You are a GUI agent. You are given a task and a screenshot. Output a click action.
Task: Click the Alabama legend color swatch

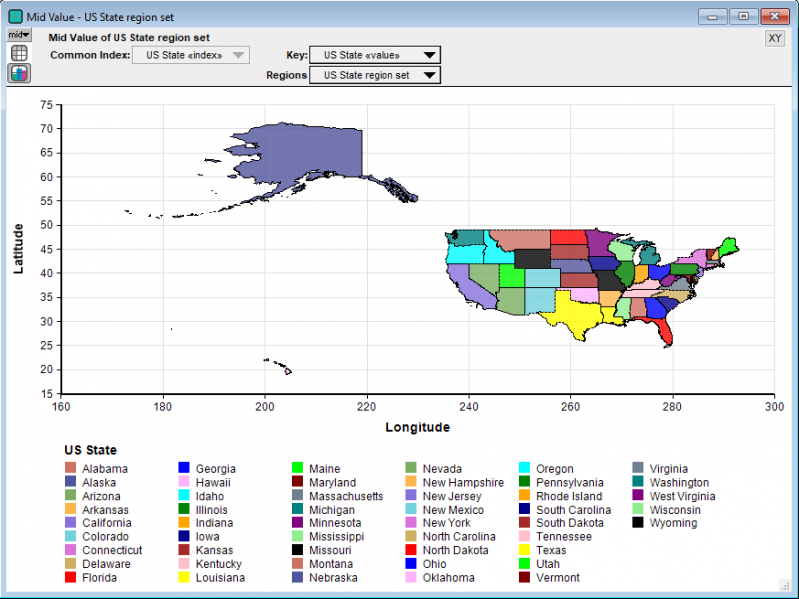click(70, 468)
